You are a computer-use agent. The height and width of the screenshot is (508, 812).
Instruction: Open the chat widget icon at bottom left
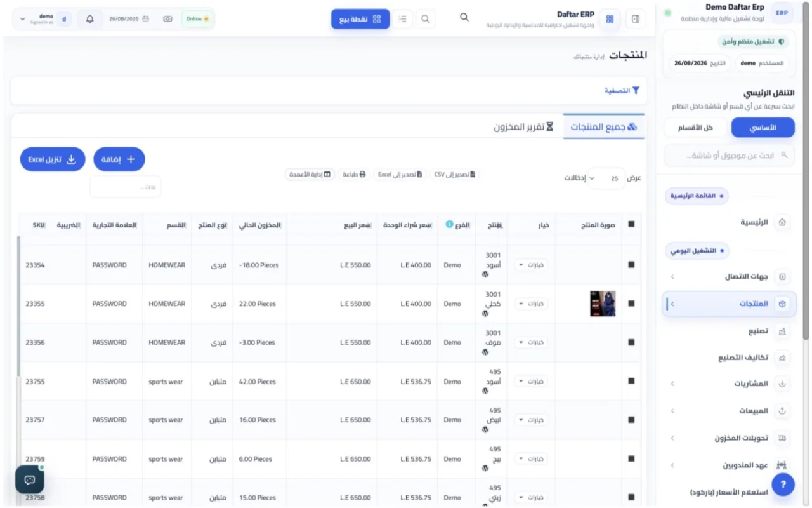click(30, 479)
